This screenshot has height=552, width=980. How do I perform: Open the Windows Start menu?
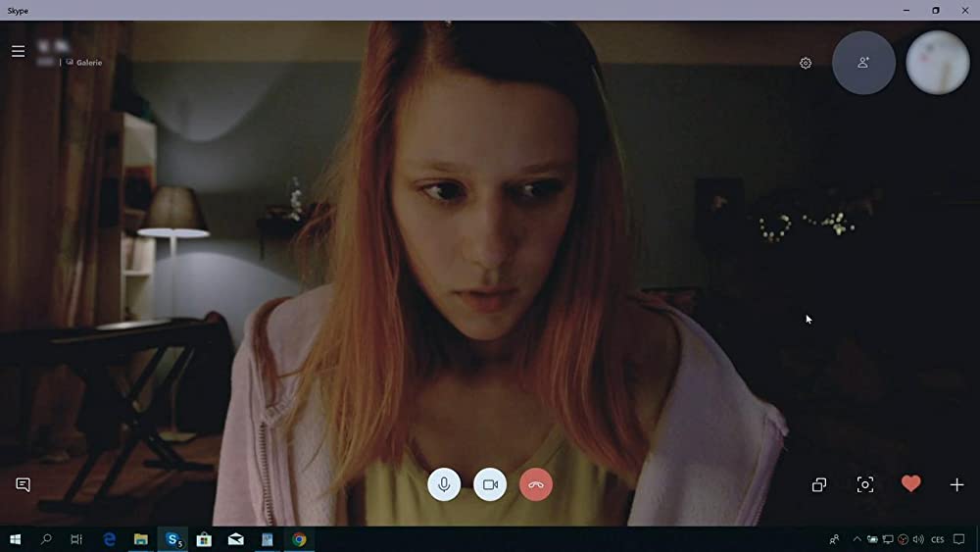(16, 539)
